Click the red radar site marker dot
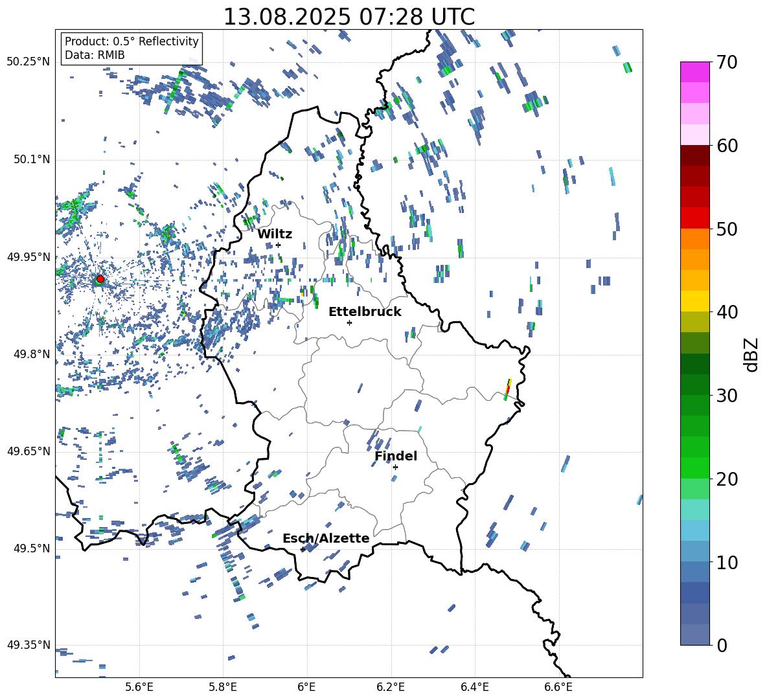The image size is (767, 700). [100, 279]
